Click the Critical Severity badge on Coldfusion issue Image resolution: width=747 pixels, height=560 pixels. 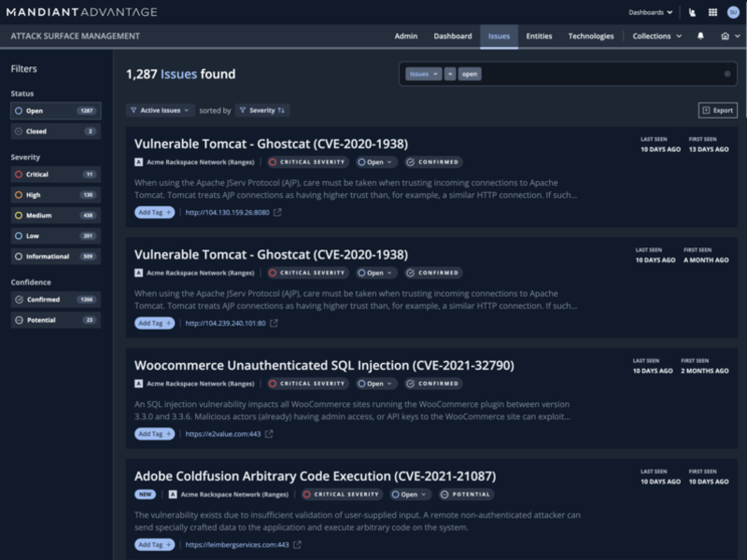point(342,495)
